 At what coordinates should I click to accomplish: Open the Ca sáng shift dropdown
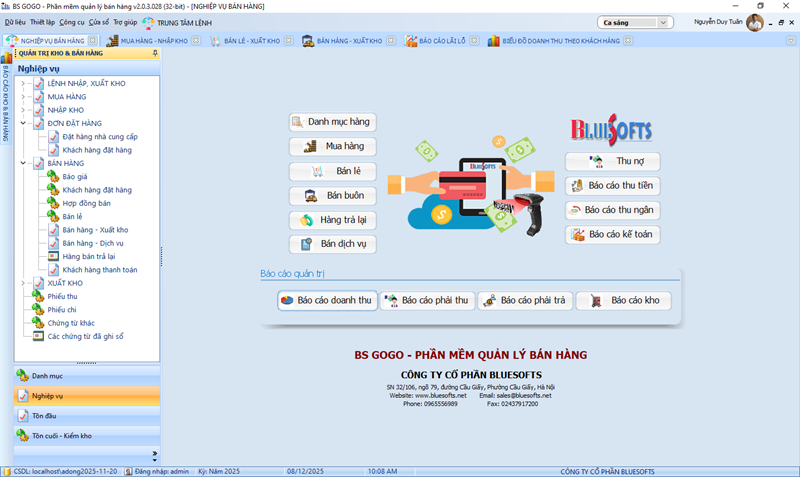(x=664, y=22)
